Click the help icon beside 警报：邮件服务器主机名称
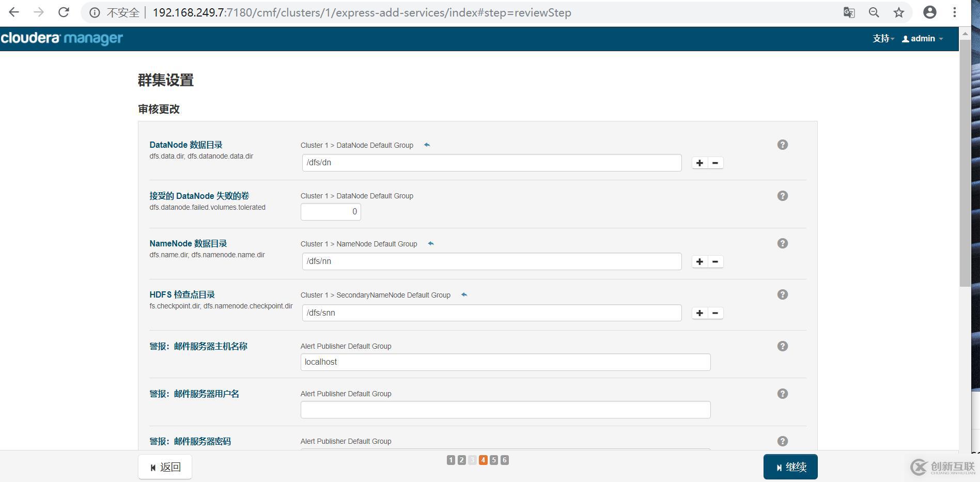 coord(782,346)
